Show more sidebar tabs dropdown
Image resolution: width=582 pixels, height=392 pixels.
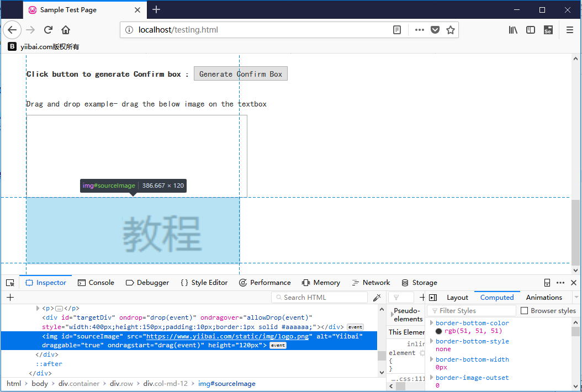576,298
